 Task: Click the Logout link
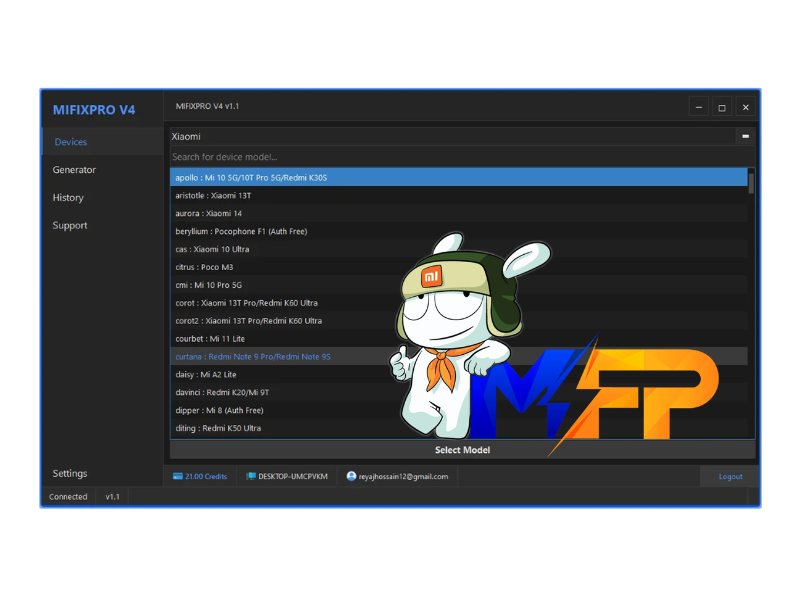(x=730, y=477)
